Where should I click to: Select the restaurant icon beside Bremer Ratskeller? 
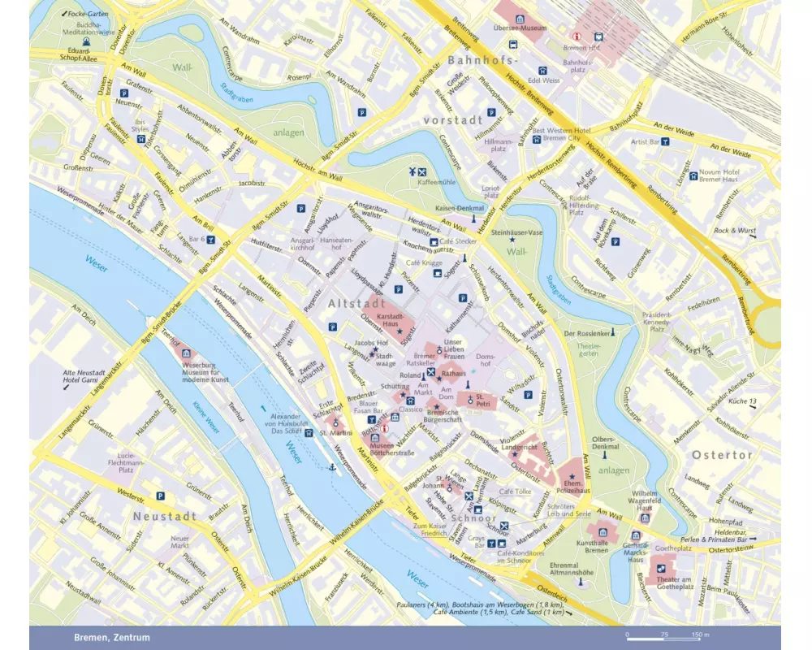(x=432, y=373)
